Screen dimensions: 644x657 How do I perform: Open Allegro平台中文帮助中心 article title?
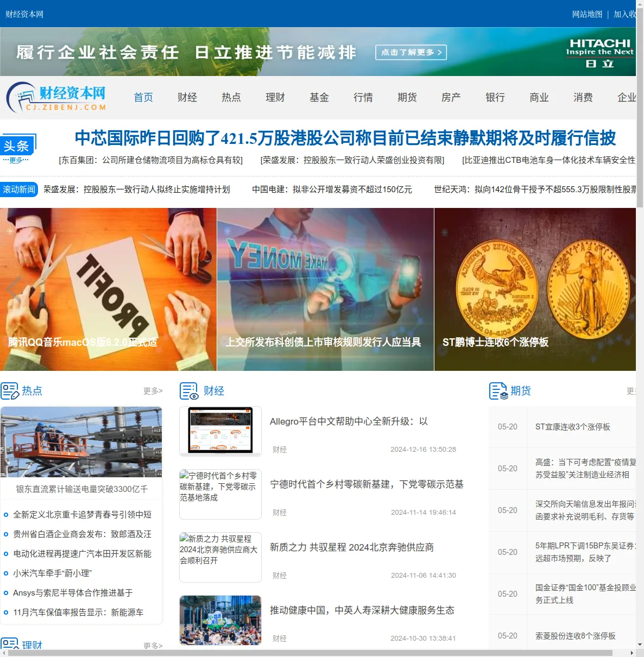click(349, 421)
